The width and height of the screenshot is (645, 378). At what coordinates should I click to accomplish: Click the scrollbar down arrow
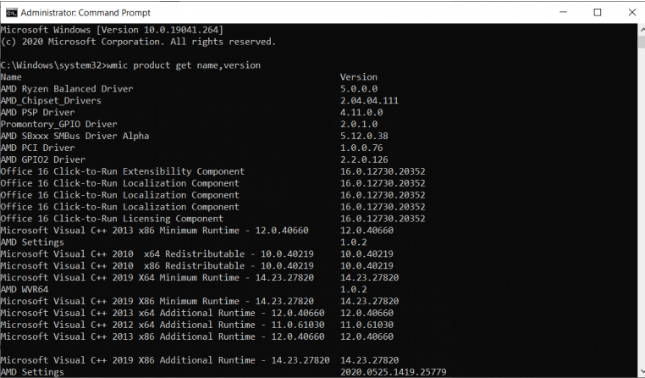click(642, 372)
